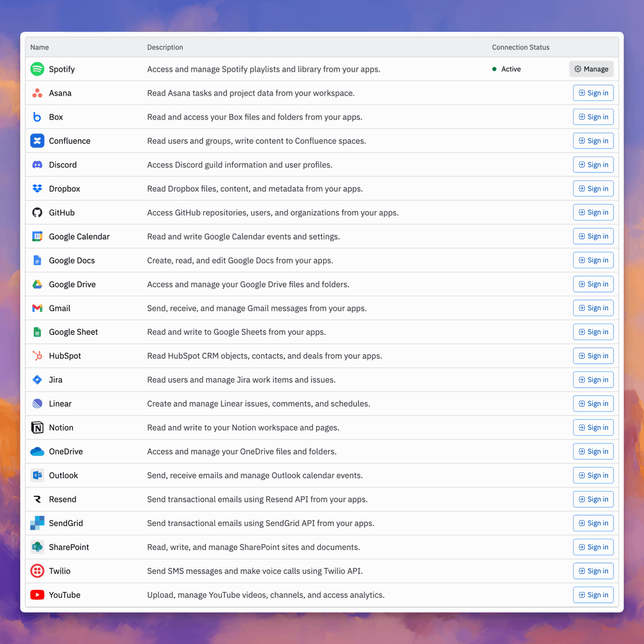Sign in to HubSpot
The width and height of the screenshot is (644, 644).
click(593, 356)
